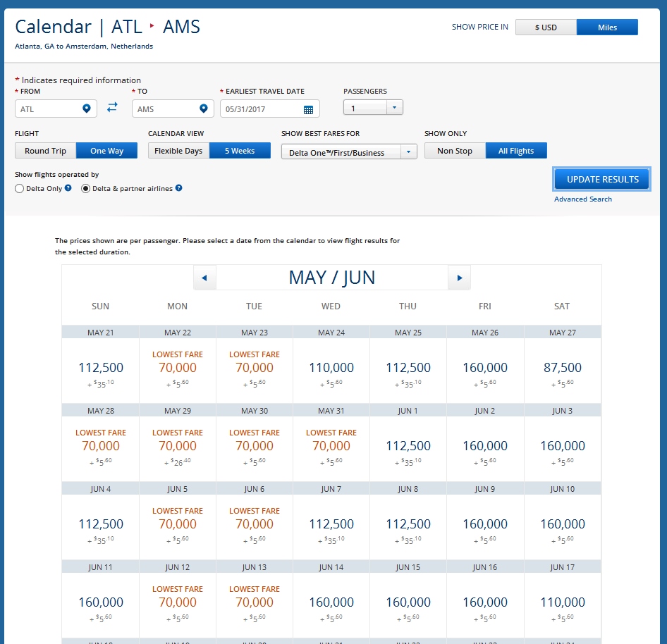Switch price display to Miles
This screenshot has width=667, height=644.
click(x=607, y=27)
